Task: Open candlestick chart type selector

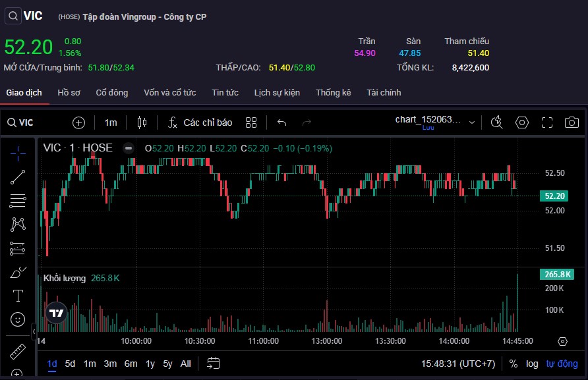Action: tap(141, 122)
